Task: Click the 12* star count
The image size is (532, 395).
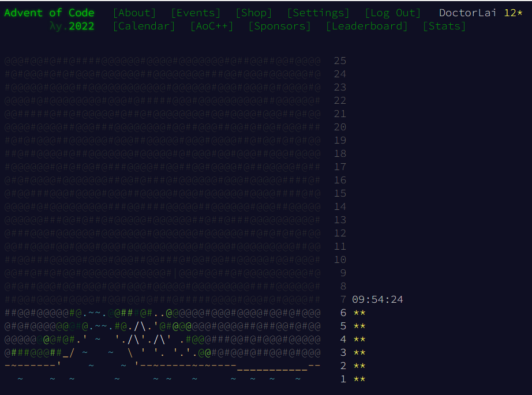Action: (x=513, y=13)
